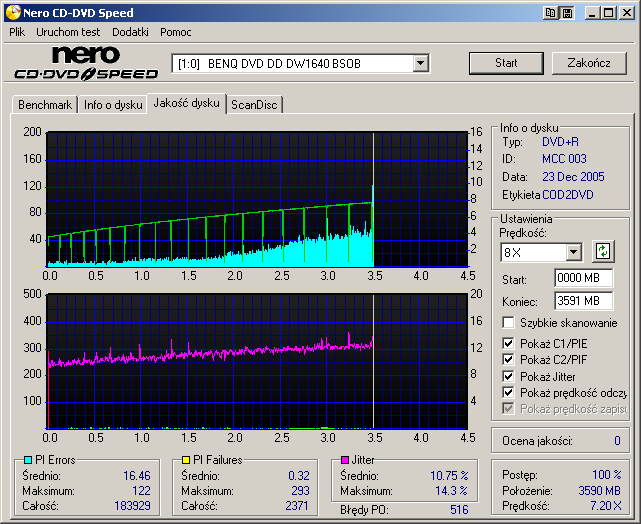Maximize the Nero CD-DVD Speed window
This screenshot has width=641, height=524.
[x=609, y=13]
